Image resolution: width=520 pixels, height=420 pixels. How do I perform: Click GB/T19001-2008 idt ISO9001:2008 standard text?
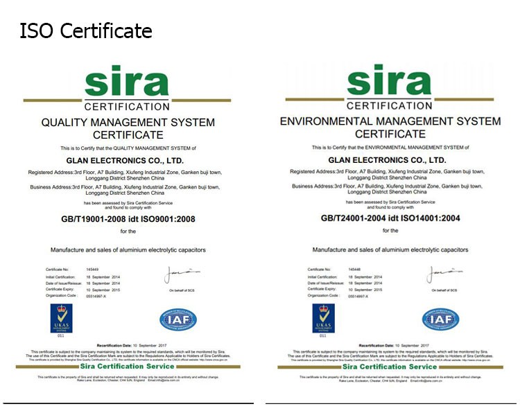128,219
